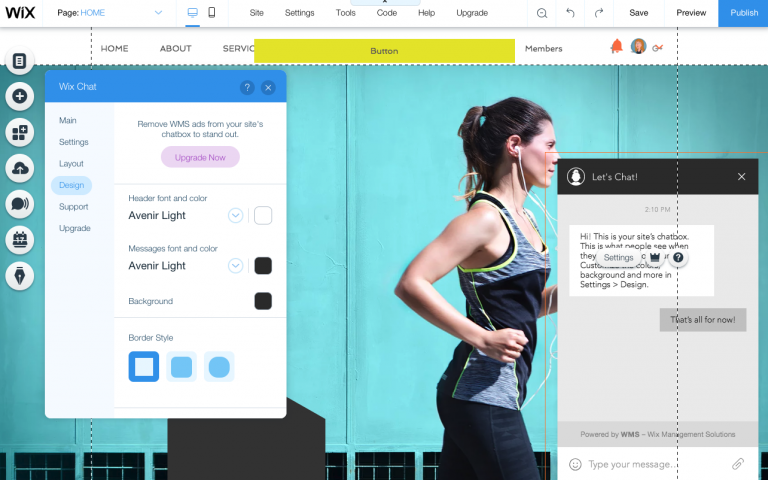This screenshot has height=480, width=768.
Task: Select the square border style
Action: [144, 366]
